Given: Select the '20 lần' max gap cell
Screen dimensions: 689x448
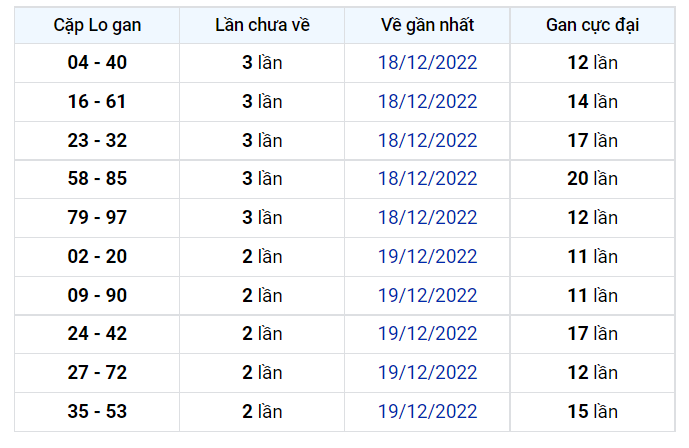Looking at the screenshot, I should pyautogui.click(x=593, y=179).
